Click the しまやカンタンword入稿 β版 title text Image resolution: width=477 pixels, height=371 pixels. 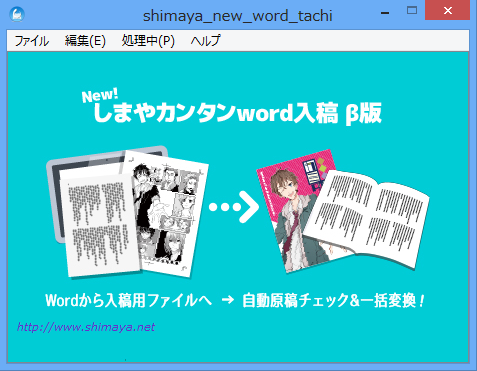tap(237, 113)
